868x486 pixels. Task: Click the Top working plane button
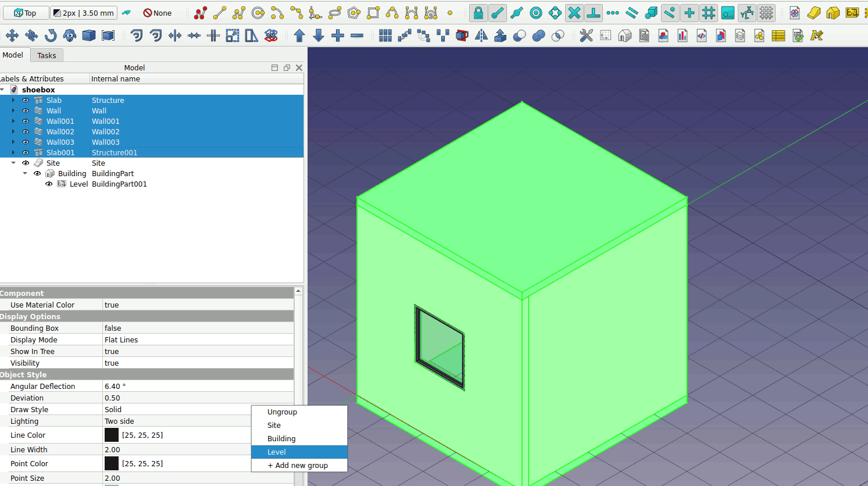pyautogui.click(x=26, y=13)
